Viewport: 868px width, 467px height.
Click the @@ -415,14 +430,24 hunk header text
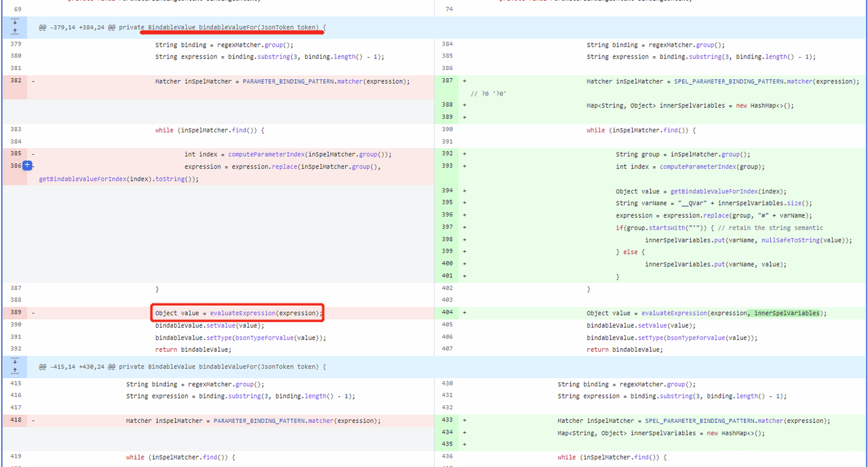[182, 367]
